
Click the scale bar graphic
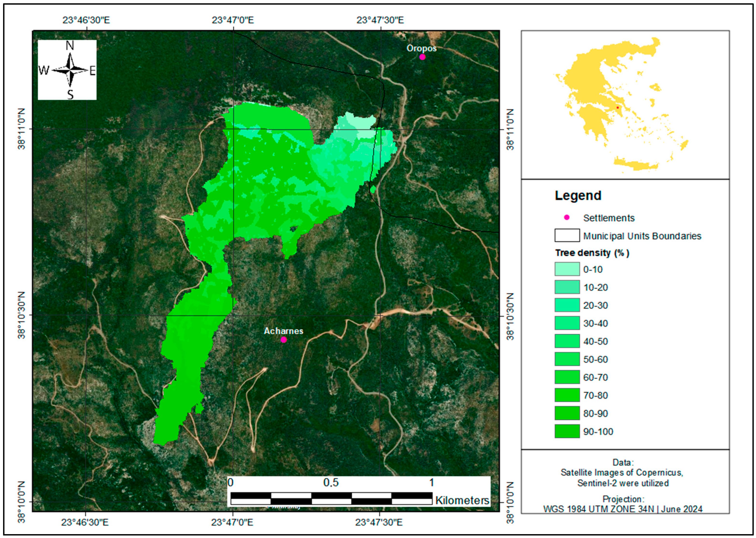pos(331,498)
